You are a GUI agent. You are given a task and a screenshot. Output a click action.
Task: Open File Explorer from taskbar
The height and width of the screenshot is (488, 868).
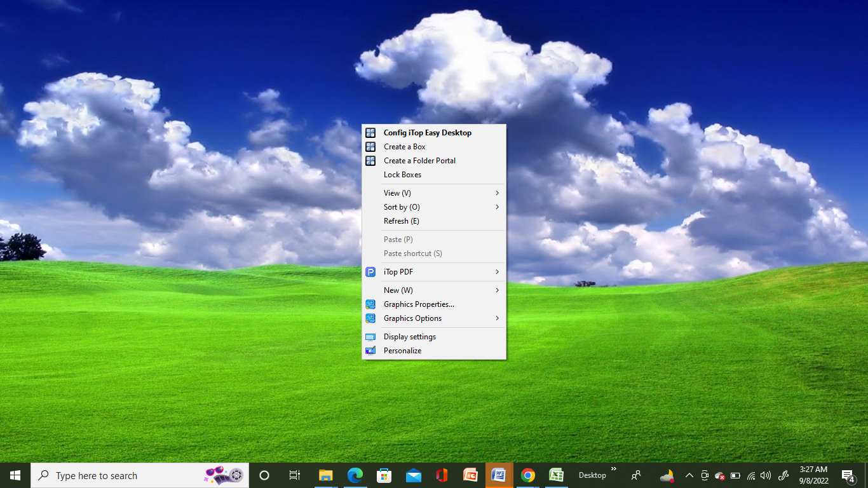325,475
